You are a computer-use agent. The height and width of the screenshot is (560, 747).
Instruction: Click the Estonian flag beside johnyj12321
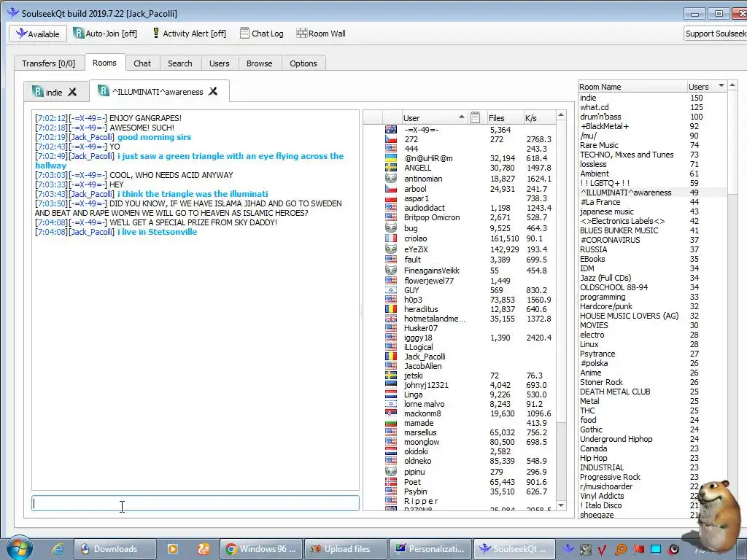[x=391, y=385]
